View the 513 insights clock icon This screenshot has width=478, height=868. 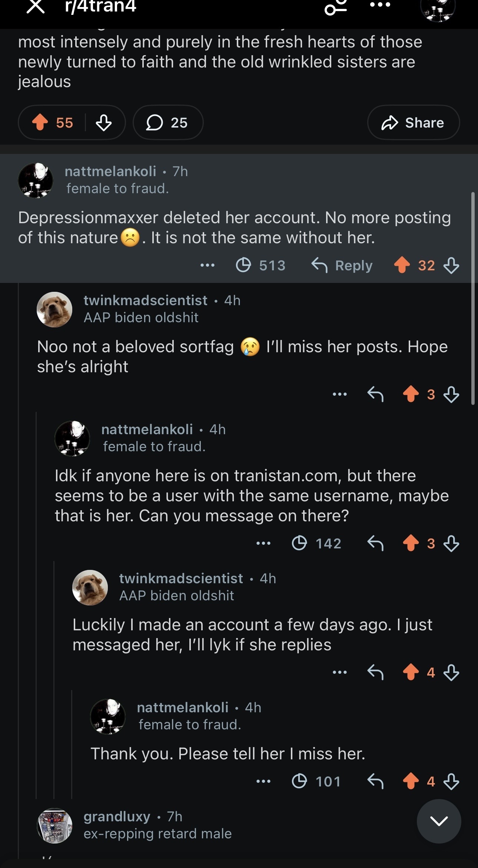pyautogui.click(x=243, y=265)
